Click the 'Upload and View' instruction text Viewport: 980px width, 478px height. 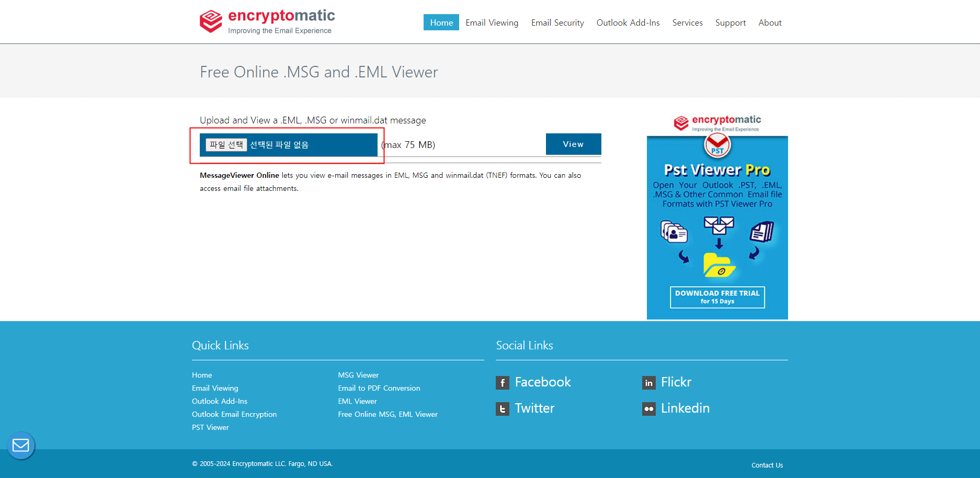point(313,120)
